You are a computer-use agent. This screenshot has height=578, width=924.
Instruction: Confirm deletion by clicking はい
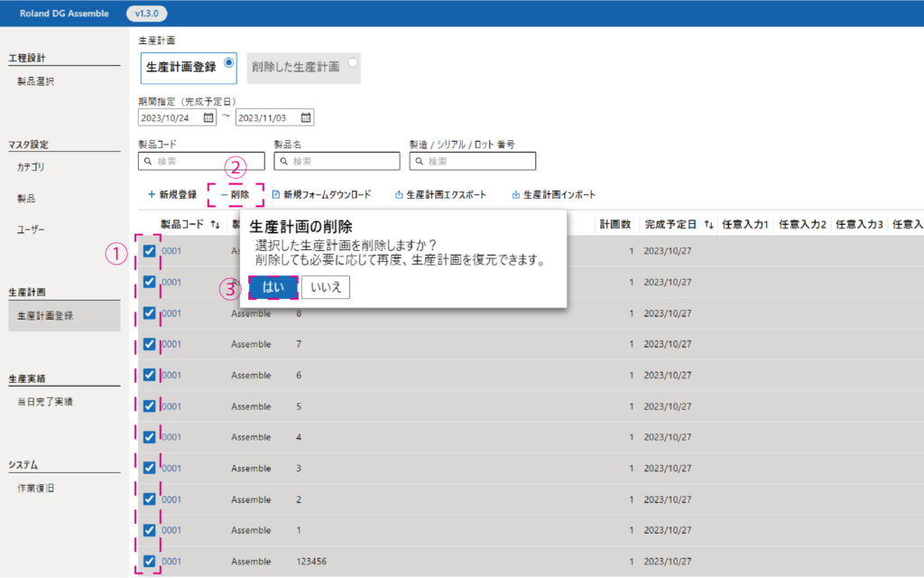click(x=273, y=287)
